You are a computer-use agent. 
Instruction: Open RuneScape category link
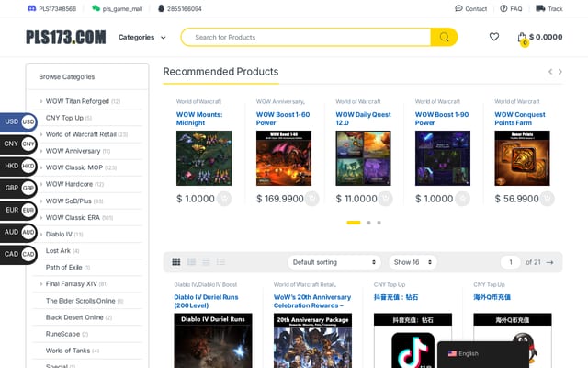(x=62, y=334)
